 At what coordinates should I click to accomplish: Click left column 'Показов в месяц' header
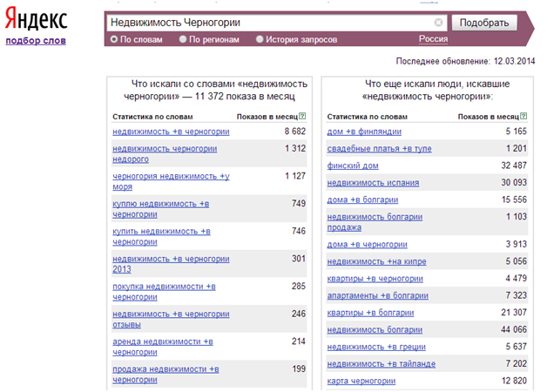coord(267,117)
